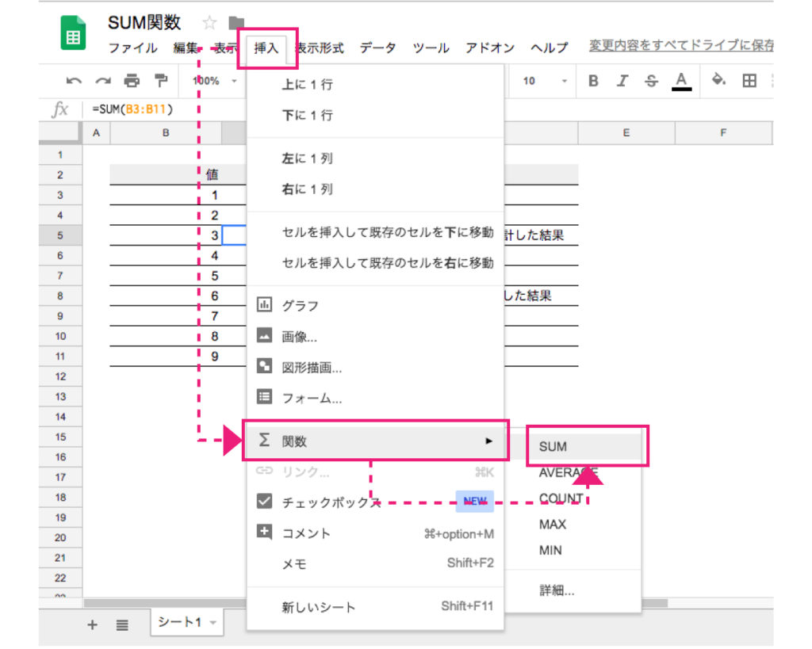Star the SUM関数 spreadsheet
Image resolution: width=812 pixels, height=649 pixels.
point(209,23)
